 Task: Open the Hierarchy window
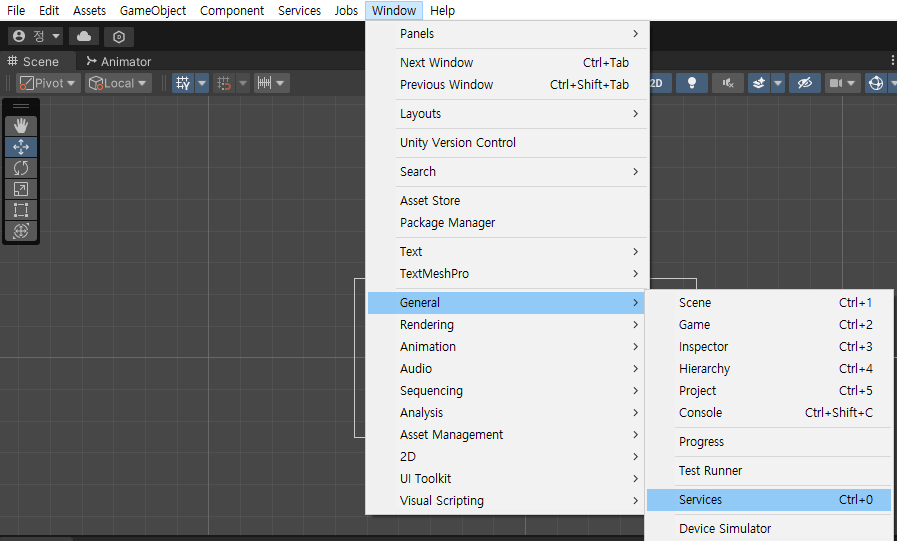(x=769, y=369)
